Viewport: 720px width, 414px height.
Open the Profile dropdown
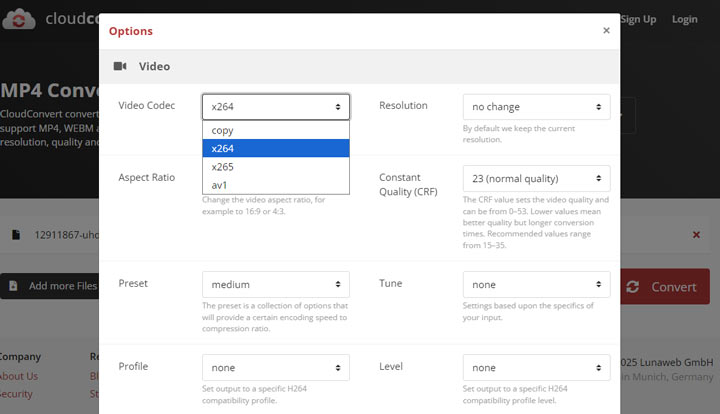(x=276, y=368)
